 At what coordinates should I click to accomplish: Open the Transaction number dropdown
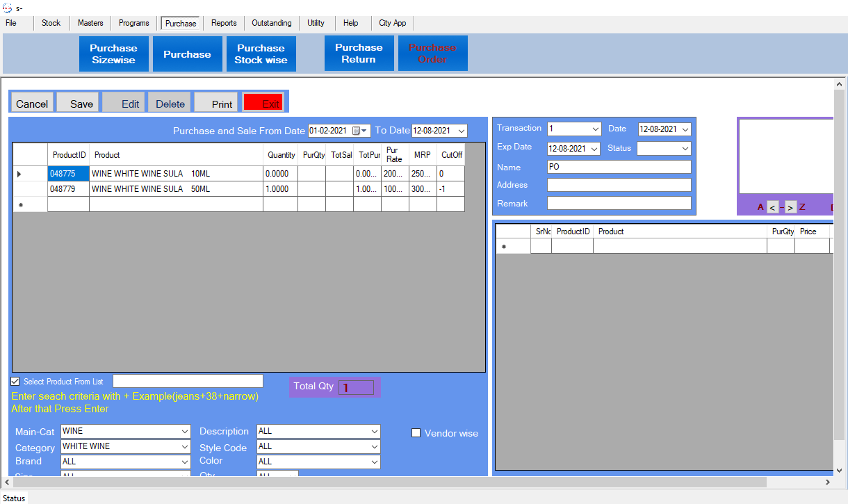tap(595, 129)
